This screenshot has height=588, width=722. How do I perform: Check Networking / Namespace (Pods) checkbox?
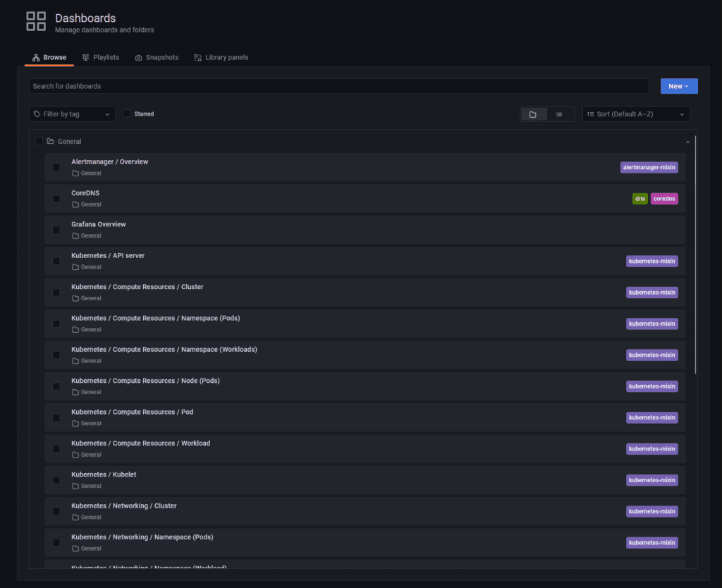click(x=56, y=542)
